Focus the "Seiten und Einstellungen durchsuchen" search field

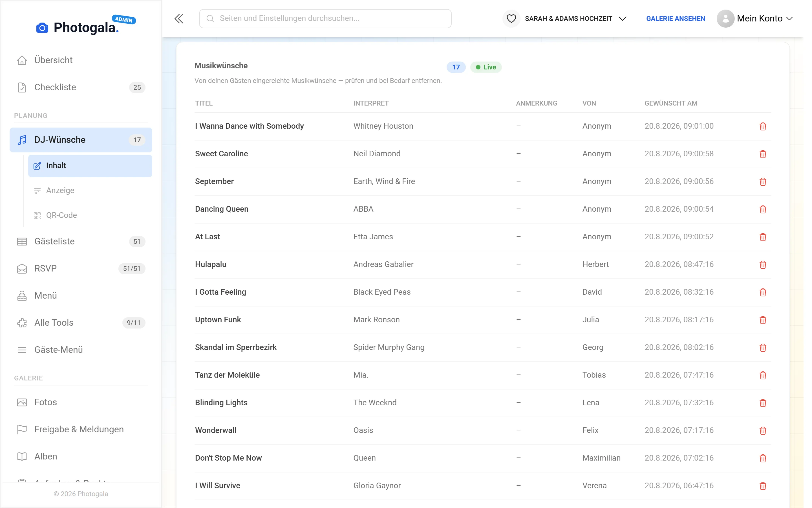point(325,18)
